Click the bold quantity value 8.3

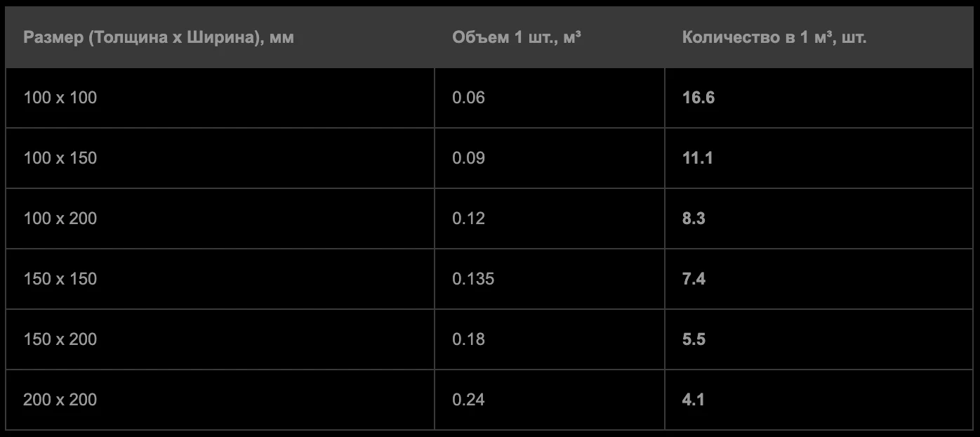tap(694, 218)
